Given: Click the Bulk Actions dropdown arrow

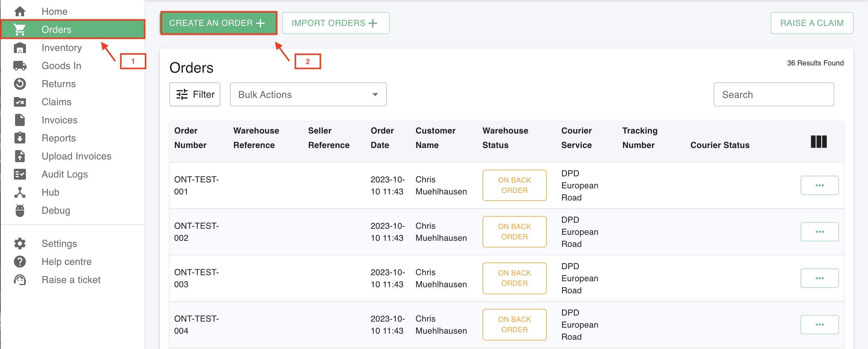Looking at the screenshot, I should (375, 95).
